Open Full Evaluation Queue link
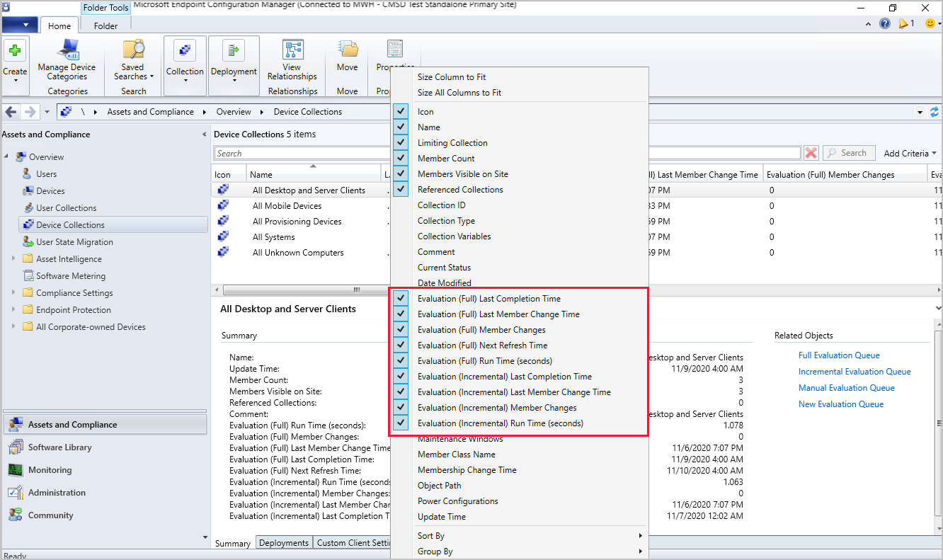This screenshot has width=943, height=560. point(839,355)
